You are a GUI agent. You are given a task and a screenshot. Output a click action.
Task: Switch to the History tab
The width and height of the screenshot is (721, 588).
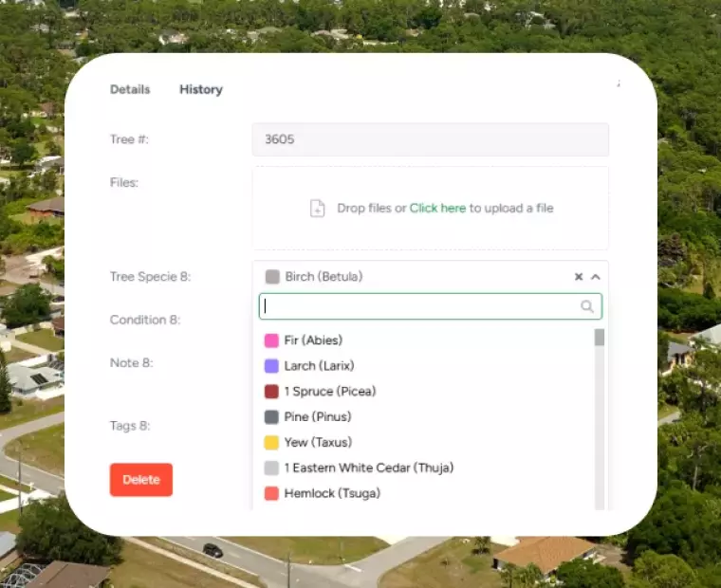click(201, 89)
